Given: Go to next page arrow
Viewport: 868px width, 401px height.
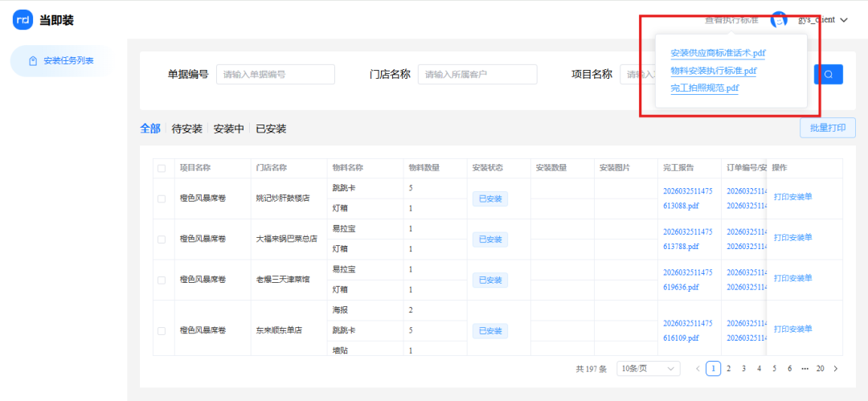Looking at the screenshot, I should click(835, 368).
